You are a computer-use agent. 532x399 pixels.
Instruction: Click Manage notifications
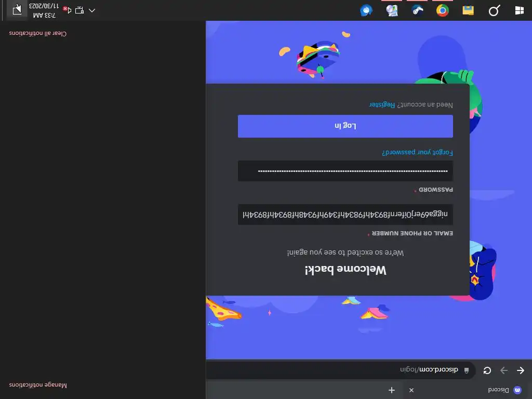38,385
